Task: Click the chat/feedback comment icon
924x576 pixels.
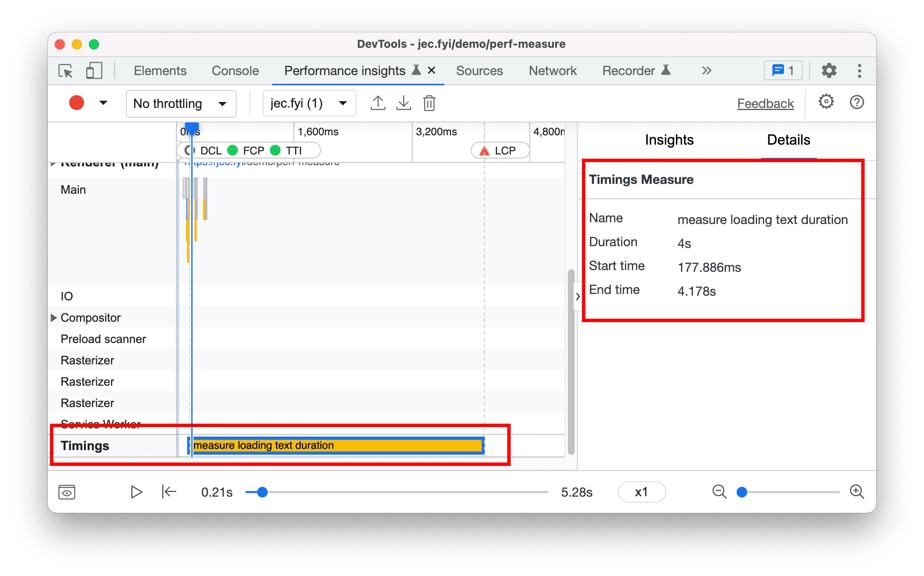Action: click(x=783, y=71)
